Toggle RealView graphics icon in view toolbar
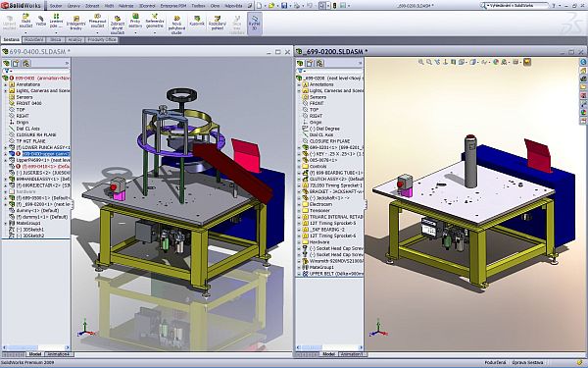The width and height of the screenshot is (588, 368). click(x=527, y=62)
